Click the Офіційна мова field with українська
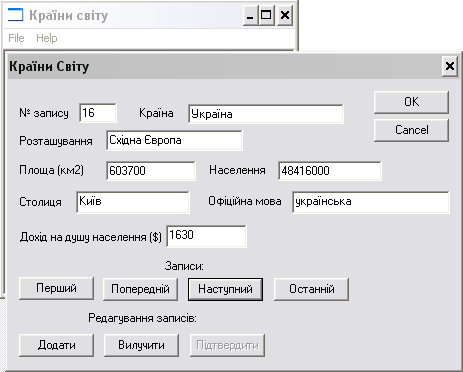Image resolution: width=463 pixels, height=372 pixels. click(x=371, y=202)
